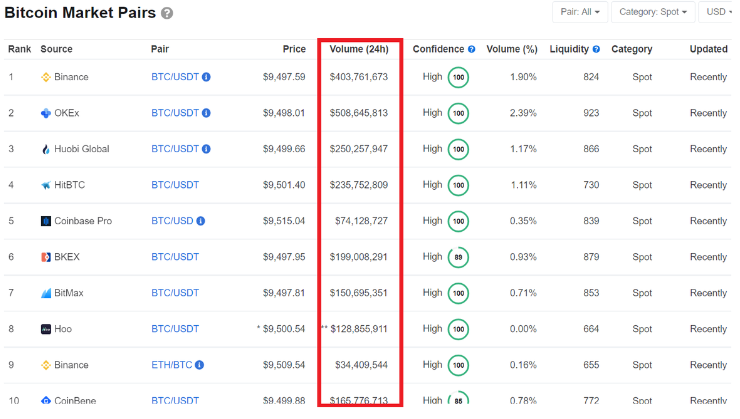Open the Huobi Global BTC/USDT pair link
Viewport: 740px width, 419px height.
[x=175, y=149]
